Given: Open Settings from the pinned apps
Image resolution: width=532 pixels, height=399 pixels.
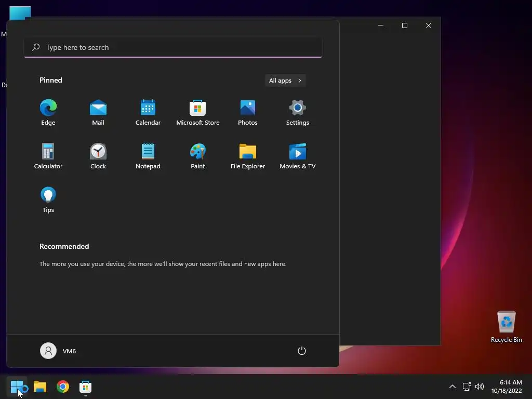Looking at the screenshot, I should 298,113.
